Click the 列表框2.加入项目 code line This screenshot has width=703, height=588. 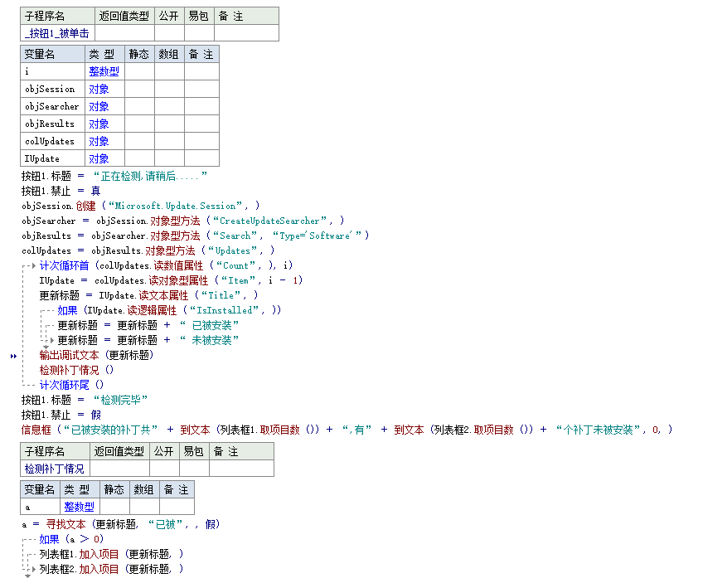[110, 569]
